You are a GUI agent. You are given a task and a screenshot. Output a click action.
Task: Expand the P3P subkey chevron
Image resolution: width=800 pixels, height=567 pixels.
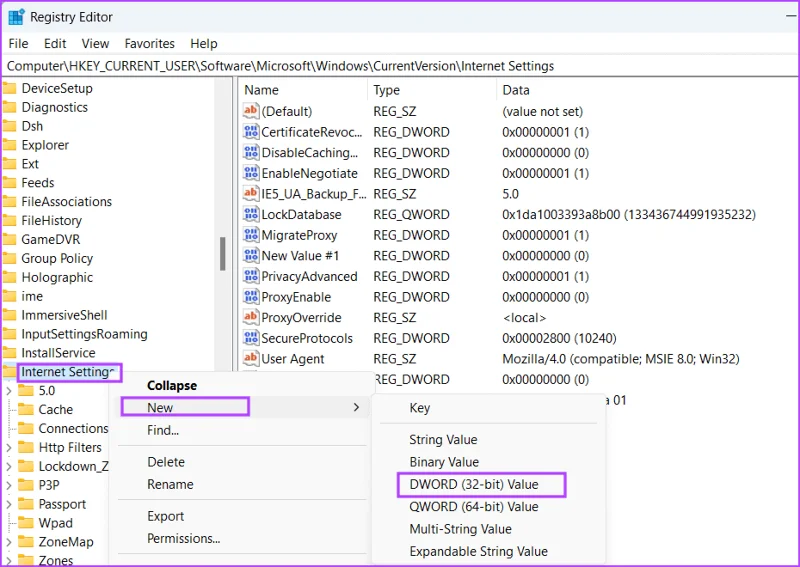coord(9,485)
